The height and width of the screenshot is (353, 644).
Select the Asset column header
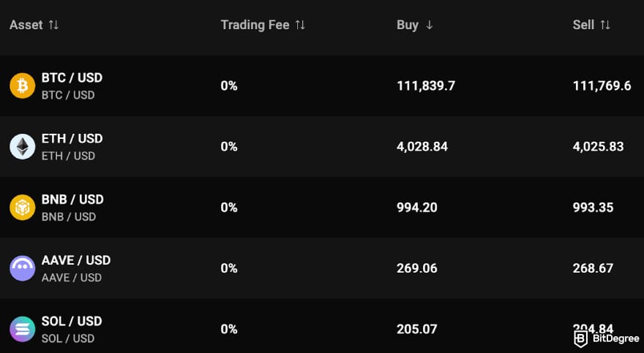tap(26, 25)
